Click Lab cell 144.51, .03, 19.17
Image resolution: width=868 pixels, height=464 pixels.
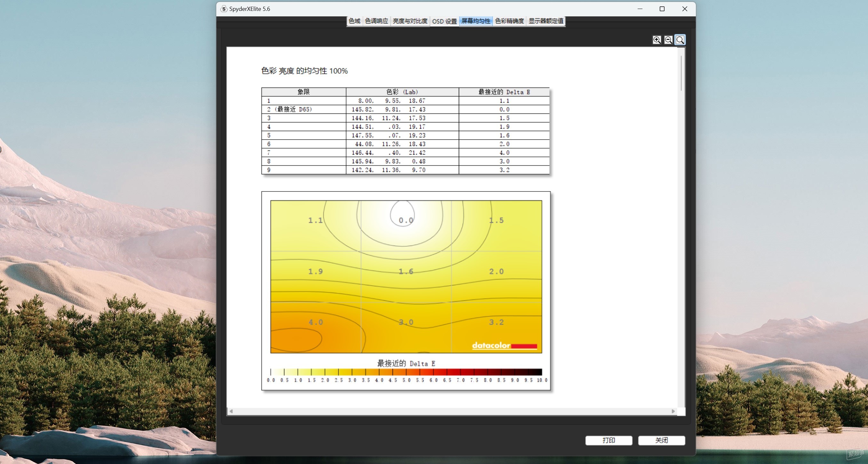(402, 127)
